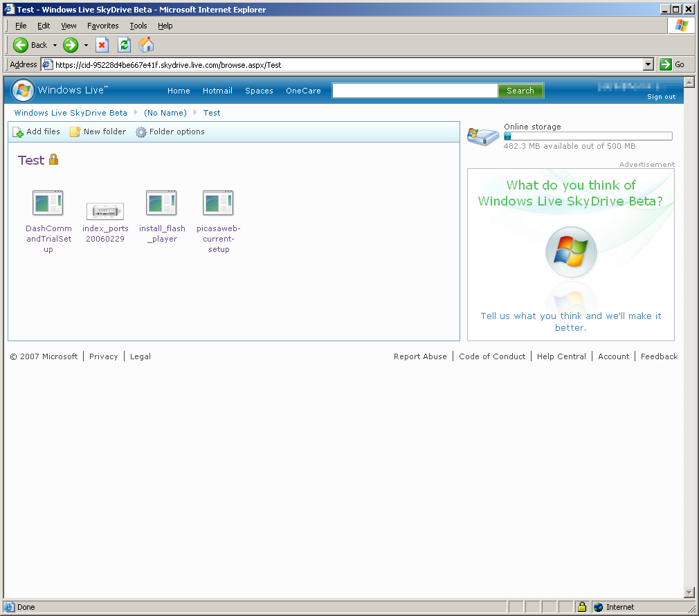
Task: Open the index_ports 20060229 thumbnail
Action: (105, 210)
